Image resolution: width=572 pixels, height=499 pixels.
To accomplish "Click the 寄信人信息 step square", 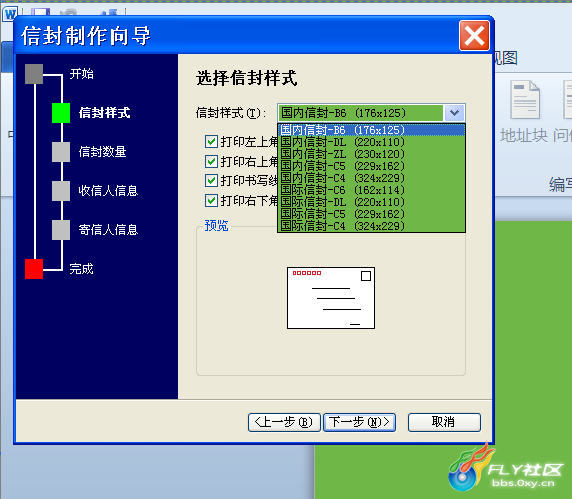I will click(x=61, y=230).
